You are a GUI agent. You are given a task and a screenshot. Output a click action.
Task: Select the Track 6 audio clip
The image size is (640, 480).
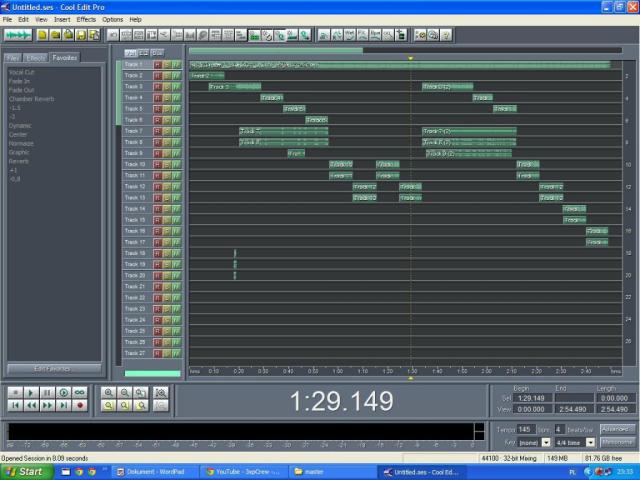(x=316, y=120)
